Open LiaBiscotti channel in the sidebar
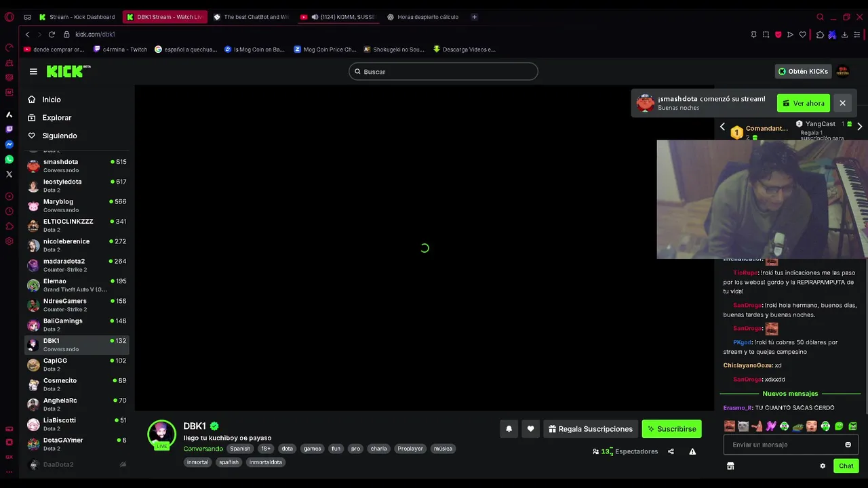 point(77,424)
